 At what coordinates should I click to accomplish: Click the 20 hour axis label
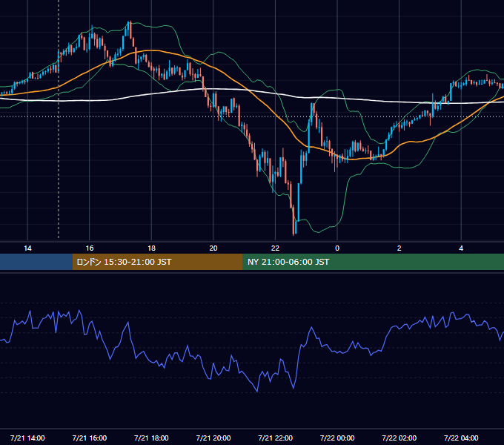pyautogui.click(x=213, y=248)
